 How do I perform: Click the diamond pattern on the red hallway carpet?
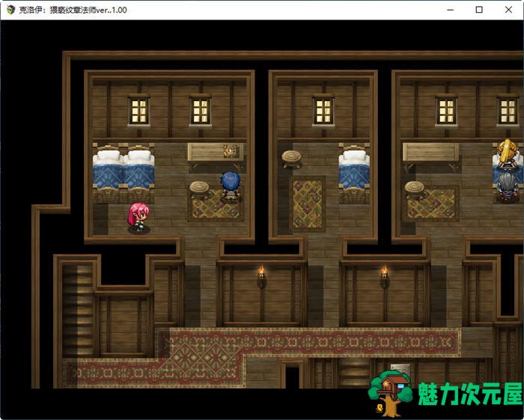click(201, 358)
